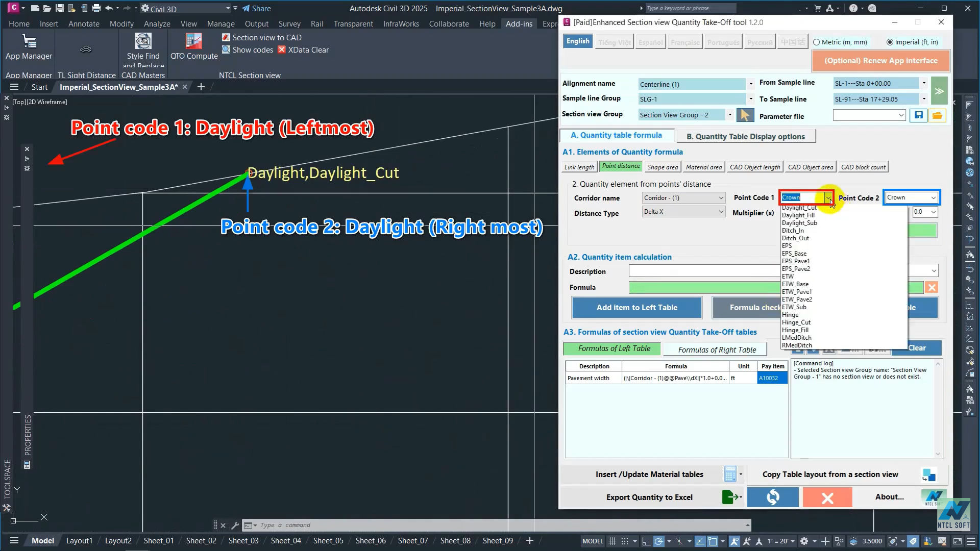Screen dimensions: 980x551
Task: Open the Annotate ribbon tab
Action: pyautogui.click(x=84, y=23)
